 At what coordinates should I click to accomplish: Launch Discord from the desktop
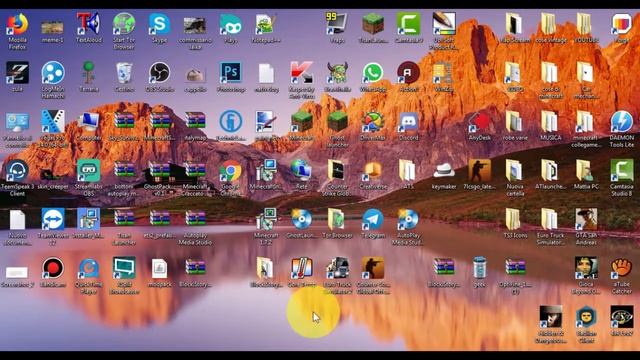408,122
